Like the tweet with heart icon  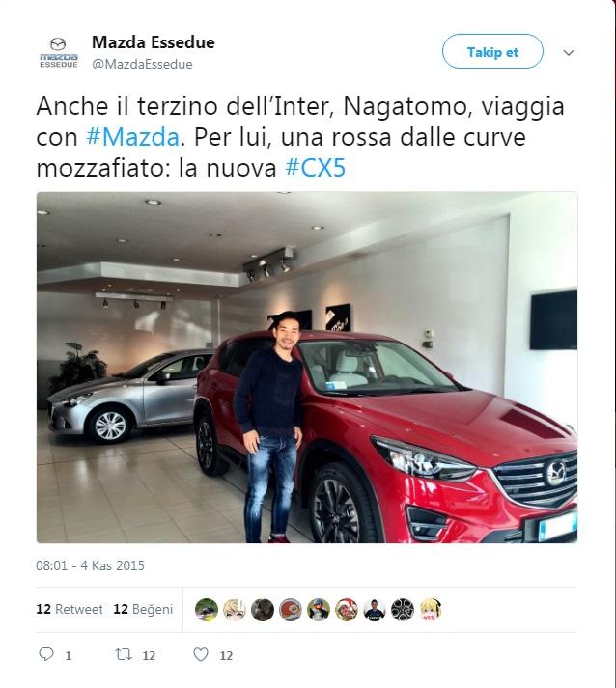click(201, 654)
